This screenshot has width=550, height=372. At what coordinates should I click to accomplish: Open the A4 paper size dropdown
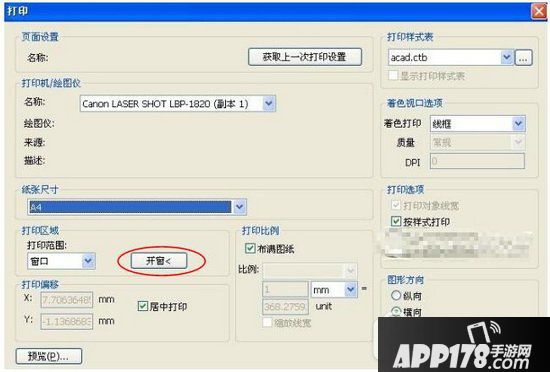pyautogui.click(x=137, y=207)
